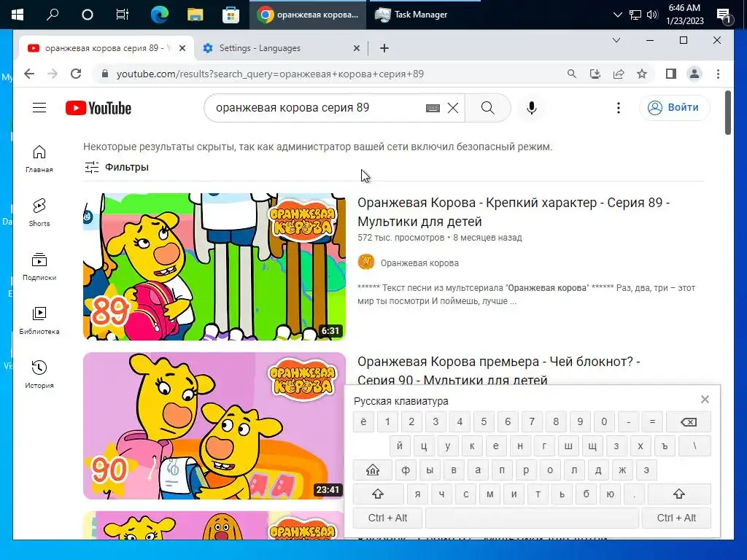Go to Главная in sidebar
This screenshot has width=747, height=560.
(39, 159)
